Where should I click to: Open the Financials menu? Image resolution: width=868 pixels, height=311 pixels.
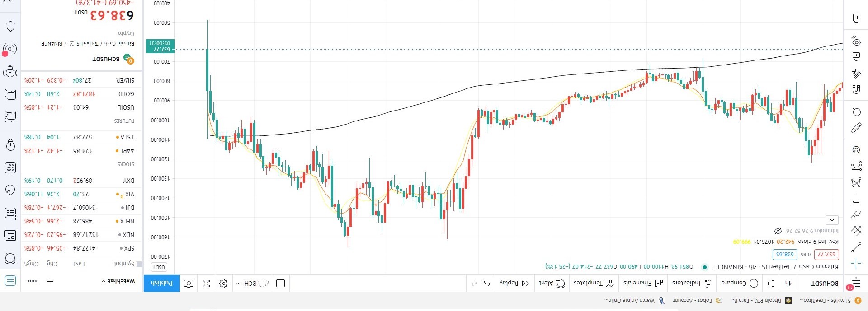[642, 283]
